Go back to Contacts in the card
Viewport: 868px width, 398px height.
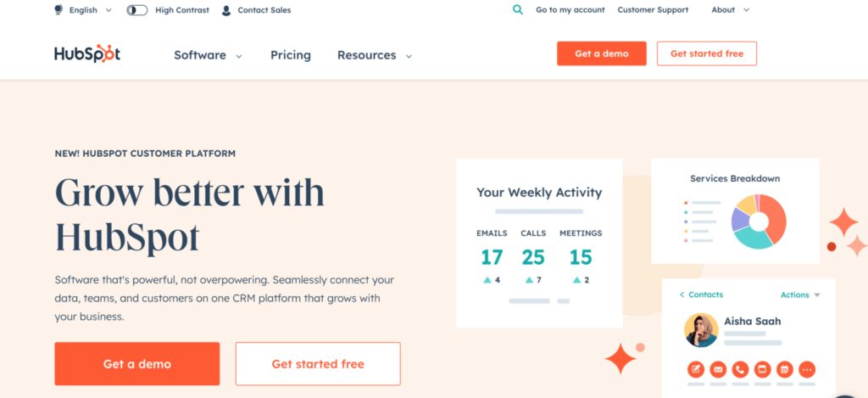coord(701,295)
